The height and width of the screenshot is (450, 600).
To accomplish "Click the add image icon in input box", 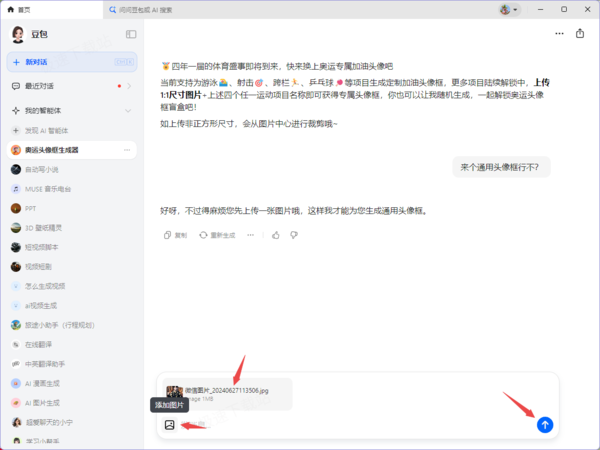I will pos(170,425).
